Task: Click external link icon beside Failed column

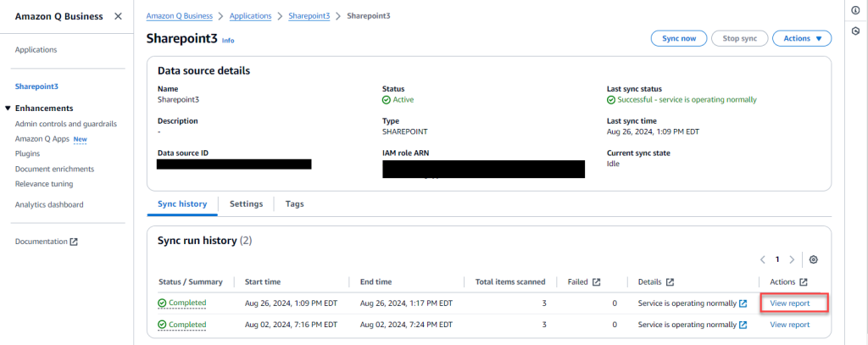Action: tap(596, 282)
